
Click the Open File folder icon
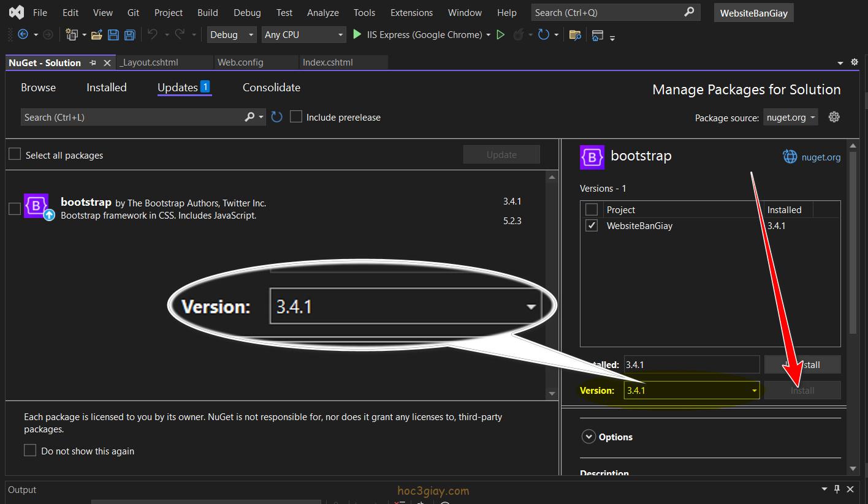tap(96, 35)
